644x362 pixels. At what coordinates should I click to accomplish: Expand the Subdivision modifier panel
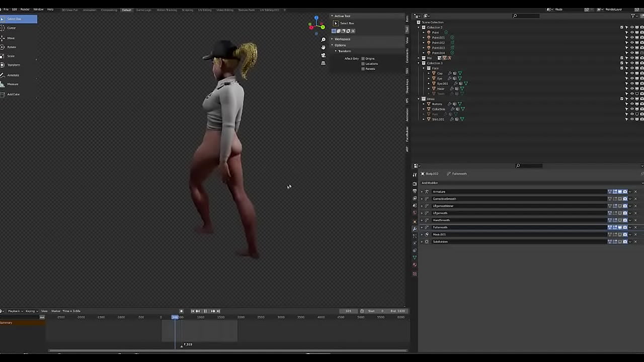pos(422,242)
